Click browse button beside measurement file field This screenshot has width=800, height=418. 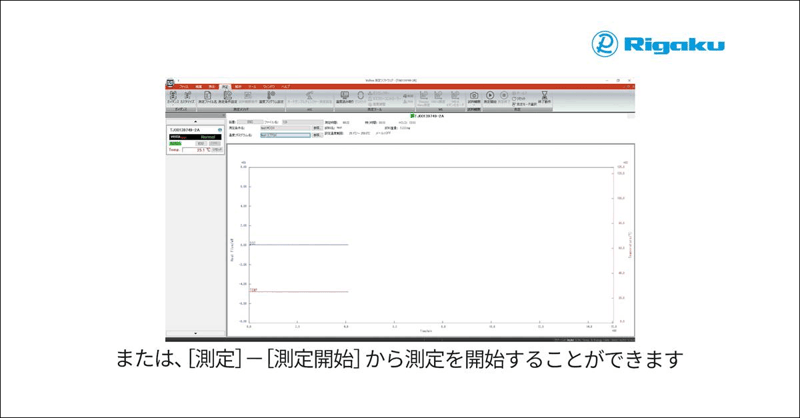[x=316, y=128]
